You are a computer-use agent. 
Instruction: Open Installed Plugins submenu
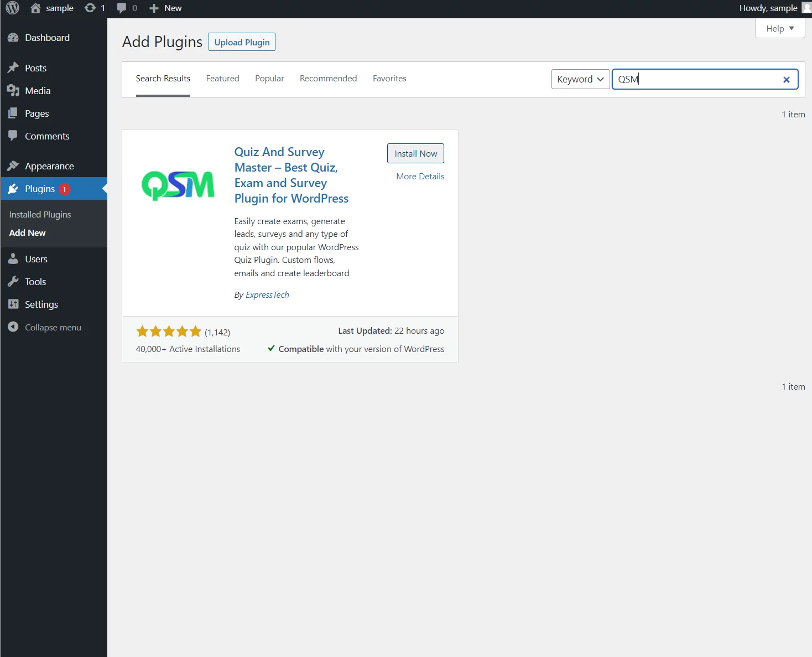tap(40, 215)
